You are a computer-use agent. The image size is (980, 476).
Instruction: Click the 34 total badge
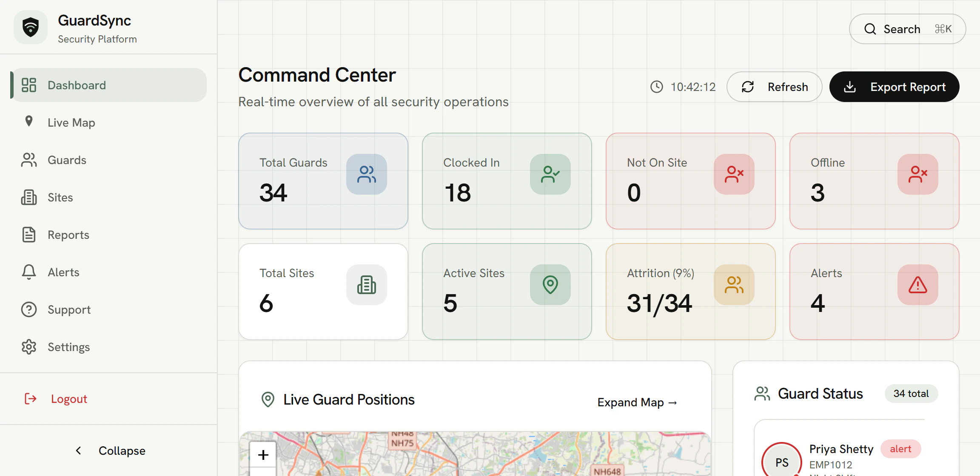click(x=911, y=394)
